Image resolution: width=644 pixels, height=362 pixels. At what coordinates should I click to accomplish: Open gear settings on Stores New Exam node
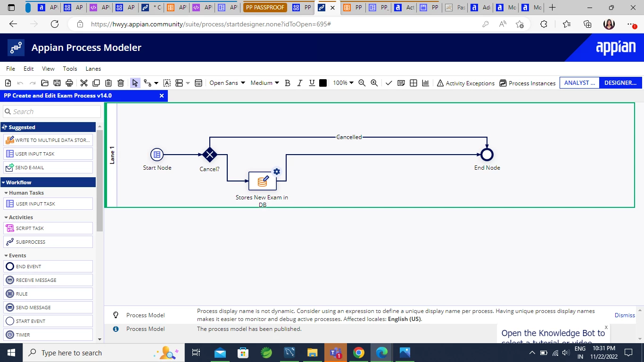[277, 172]
